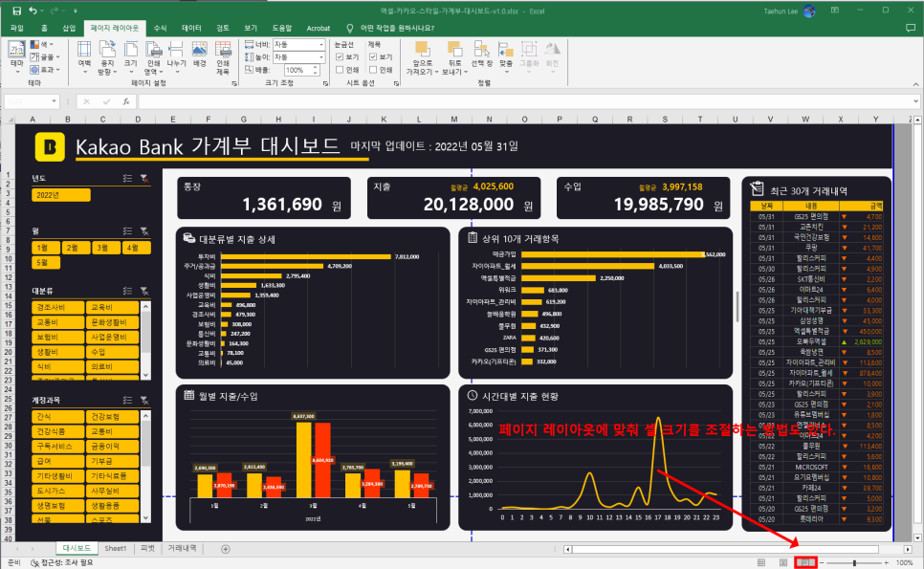The image size is (924, 569).
Task: Open the 크기 (paper Size) menu
Action: pos(130,57)
